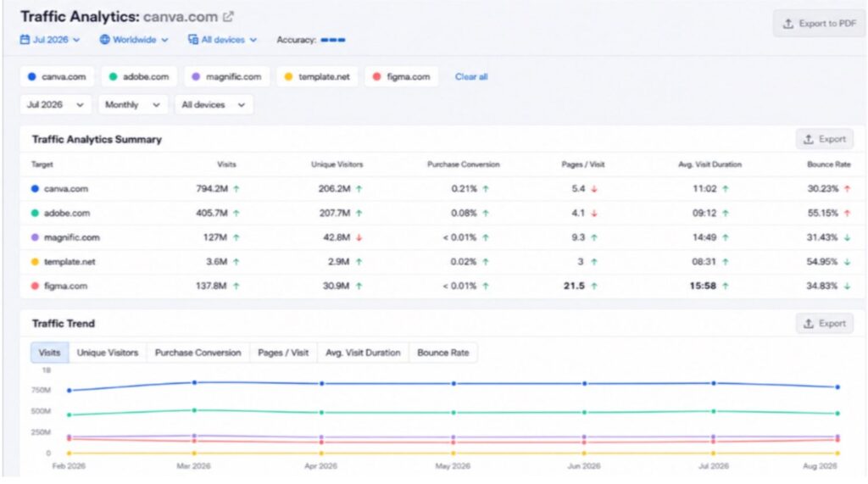Click the red color dot in the figma.com table row
Screen dimensions: 868x484
[x=35, y=287]
